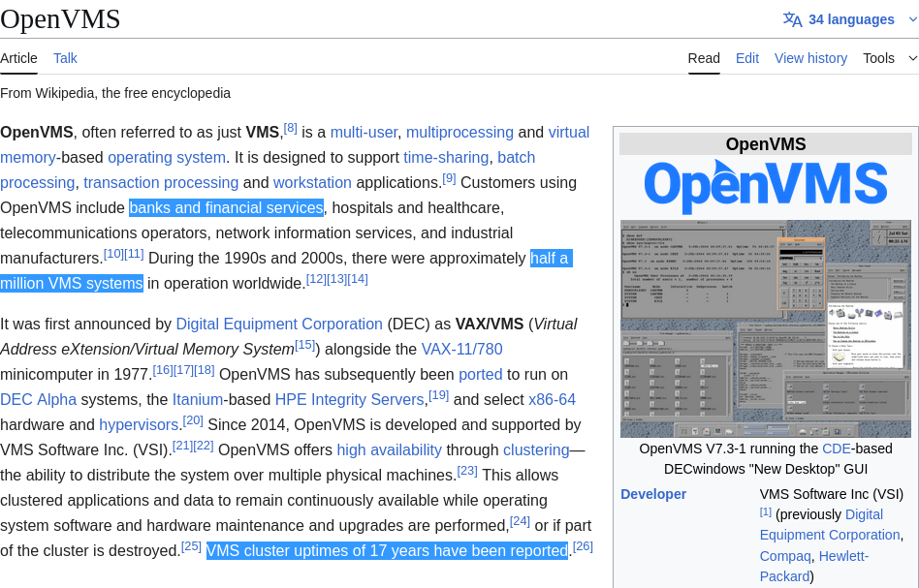
Task: Expand the Tools menu
Action: click(x=889, y=58)
